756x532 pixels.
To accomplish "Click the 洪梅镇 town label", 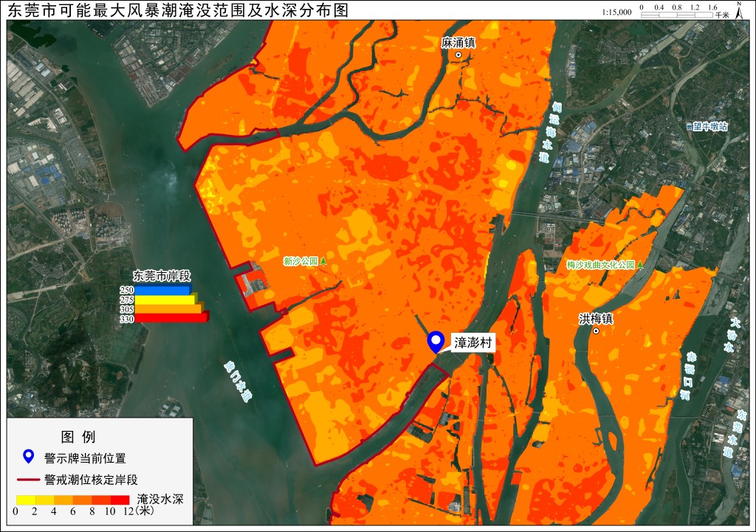I will point(596,319).
